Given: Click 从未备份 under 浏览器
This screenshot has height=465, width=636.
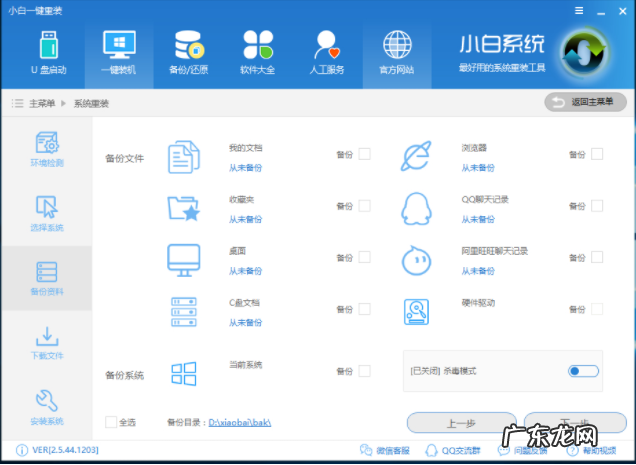Looking at the screenshot, I should [x=478, y=168].
